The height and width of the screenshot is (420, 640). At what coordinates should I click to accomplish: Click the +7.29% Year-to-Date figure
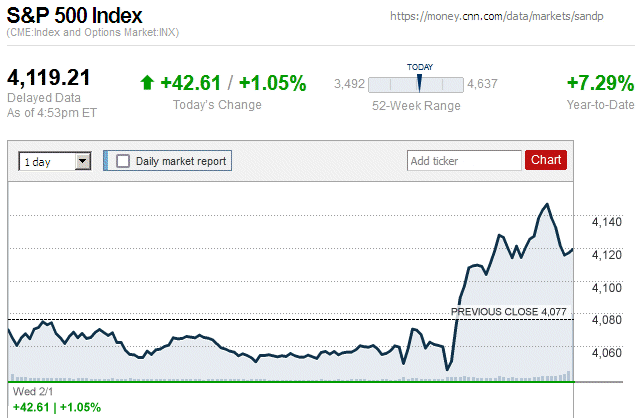pyautogui.click(x=600, y=83)
